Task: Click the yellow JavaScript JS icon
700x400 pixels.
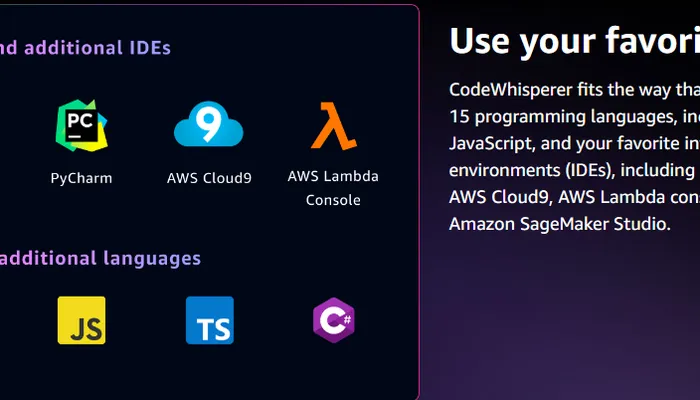Action: [81, 320]
